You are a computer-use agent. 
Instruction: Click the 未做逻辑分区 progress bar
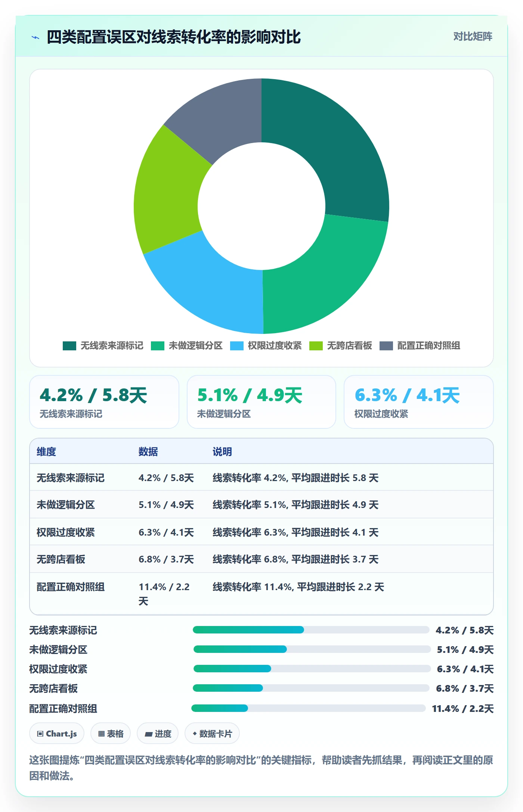click(312, 650)
